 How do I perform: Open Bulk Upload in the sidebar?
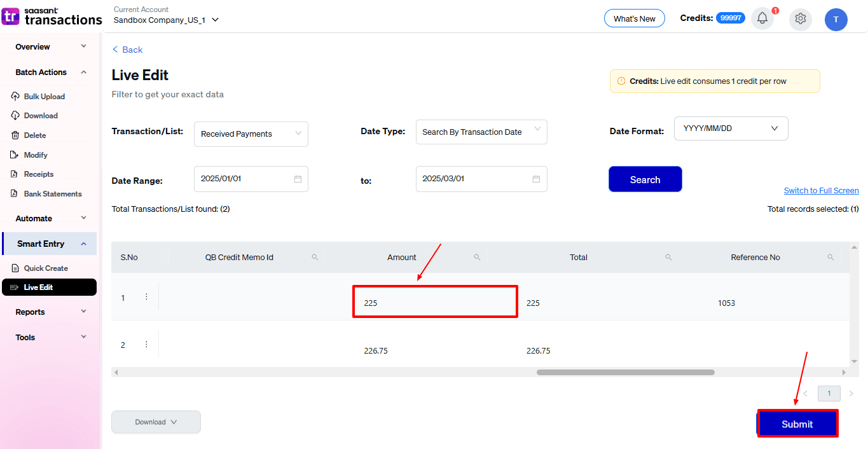(x=44, y=97)
